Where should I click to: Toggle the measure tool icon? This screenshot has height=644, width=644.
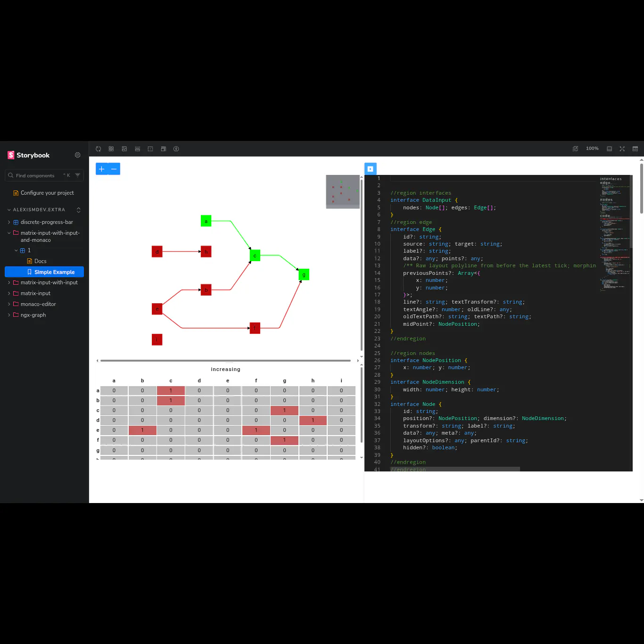(x=138, y=149)
